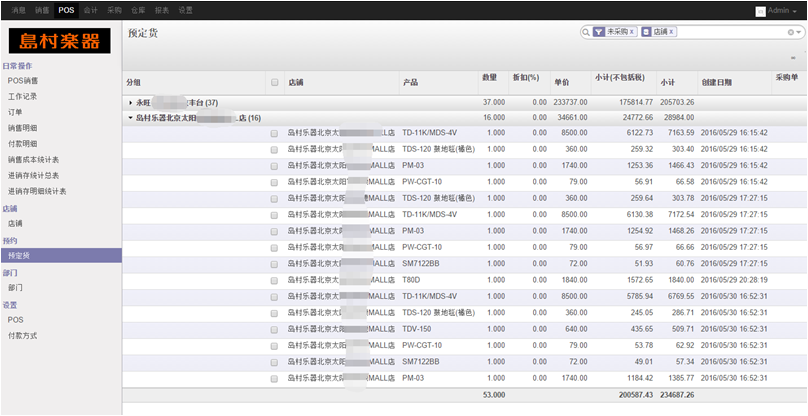Expand the 永旺 丰台 (37) group
Viewport: 808px width, 416px height.
coord(131,103)
